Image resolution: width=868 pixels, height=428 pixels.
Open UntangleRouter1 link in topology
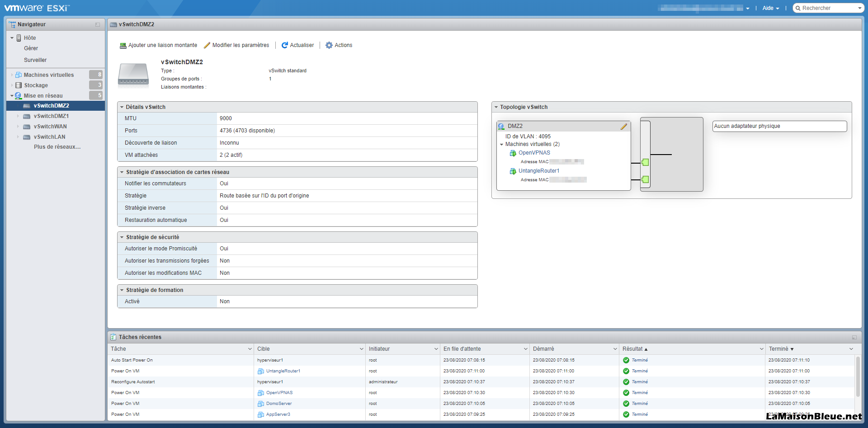[539, 171]
